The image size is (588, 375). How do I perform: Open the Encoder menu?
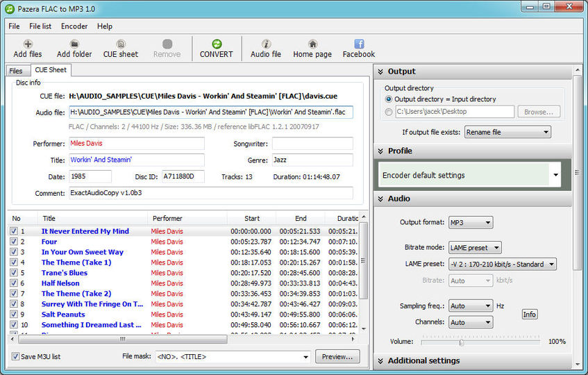coord(74,26)
